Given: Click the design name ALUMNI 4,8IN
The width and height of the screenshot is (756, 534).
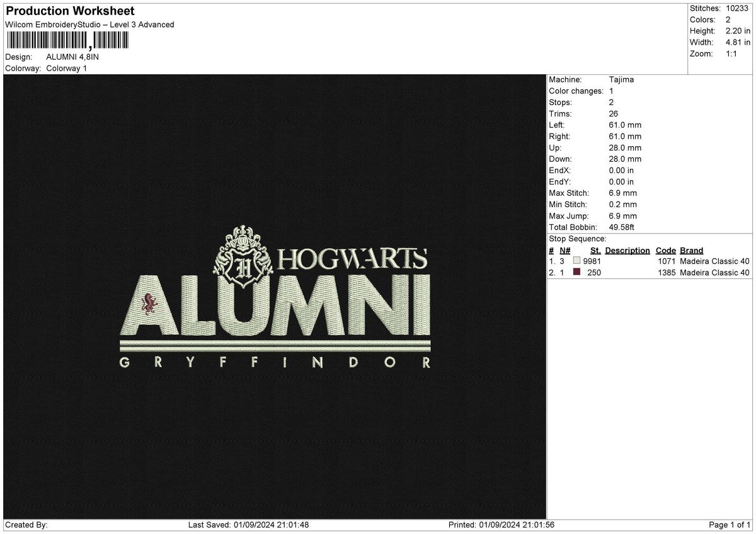Looking at the screenshot, I should pyautogui.click(x=72, y=57).
